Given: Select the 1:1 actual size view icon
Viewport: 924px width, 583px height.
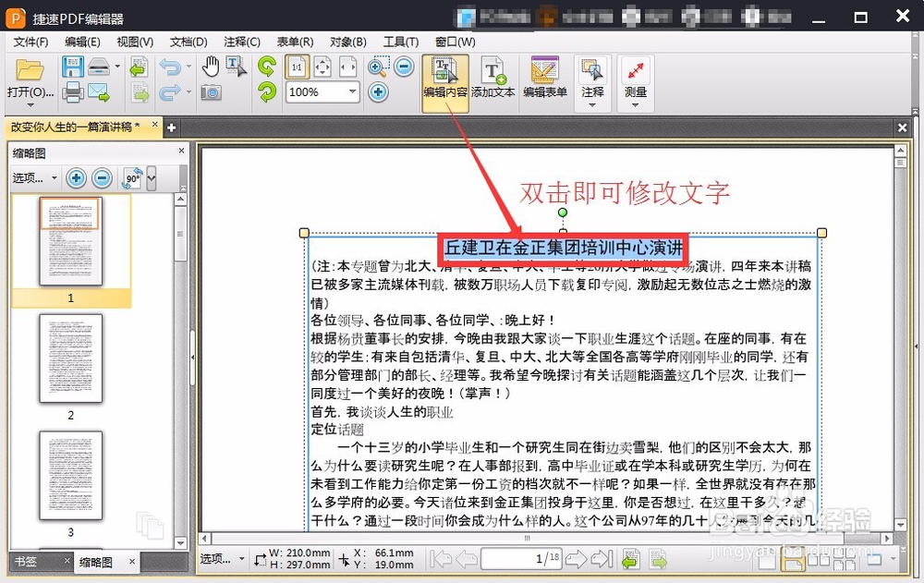Looking at the screenshot, I should click(297, 67).
